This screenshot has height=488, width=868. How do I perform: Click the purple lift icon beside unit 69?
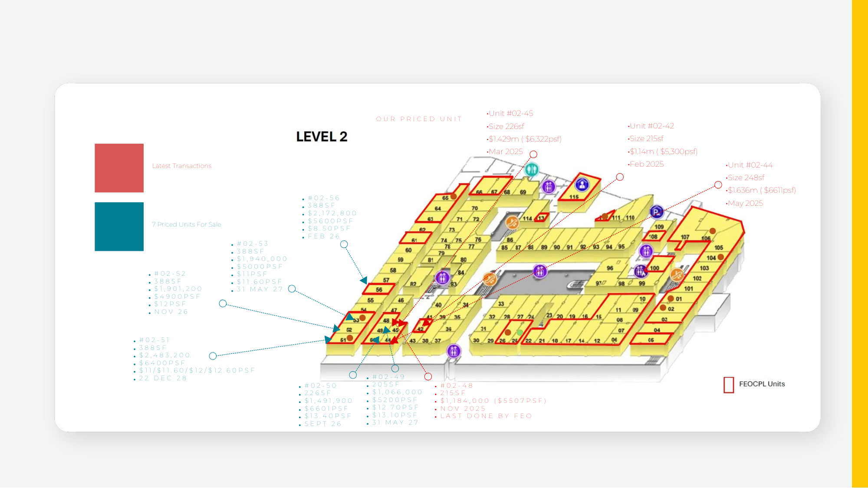coord(549,187)
